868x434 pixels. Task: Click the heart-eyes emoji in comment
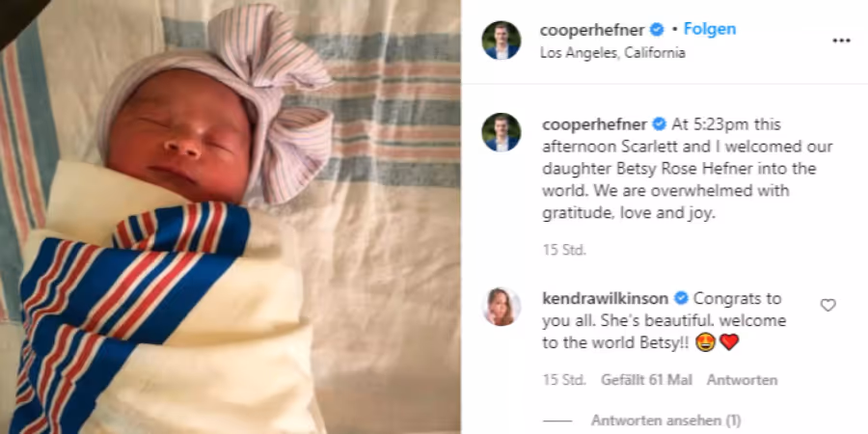coord(705,342)
